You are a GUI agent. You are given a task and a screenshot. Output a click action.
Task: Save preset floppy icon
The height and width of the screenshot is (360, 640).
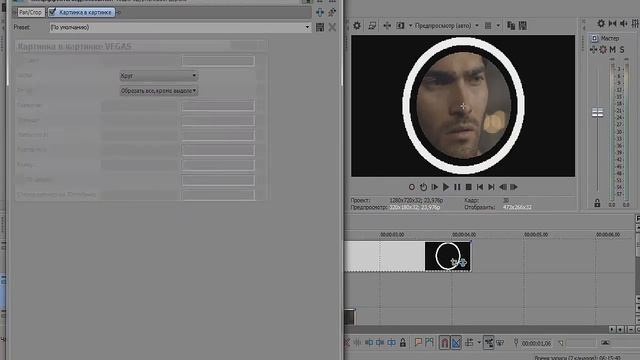pyautogui.click(x=320, y=27)
